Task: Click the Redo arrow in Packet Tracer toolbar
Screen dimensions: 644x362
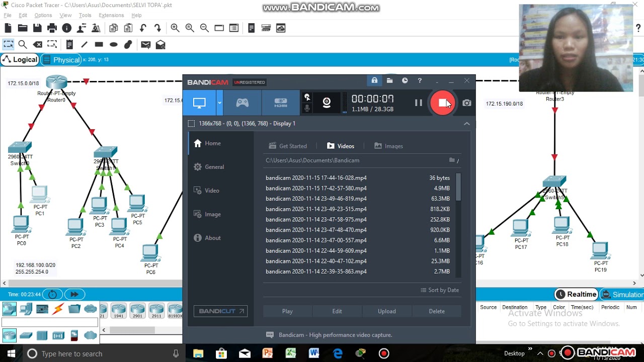Action: (157, 28)
